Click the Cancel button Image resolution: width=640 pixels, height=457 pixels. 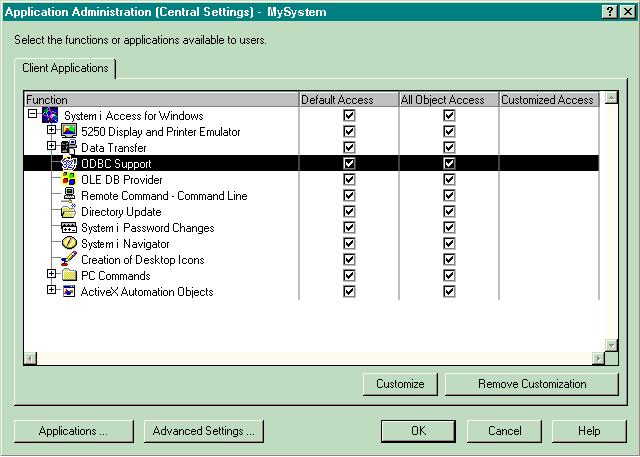tap(504, 431)
